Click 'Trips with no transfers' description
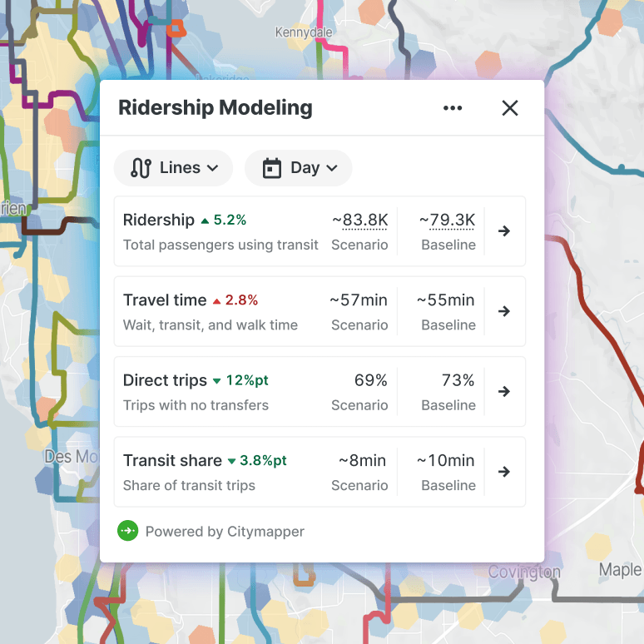This screenshot has height=644, width=644. [196, 405]
